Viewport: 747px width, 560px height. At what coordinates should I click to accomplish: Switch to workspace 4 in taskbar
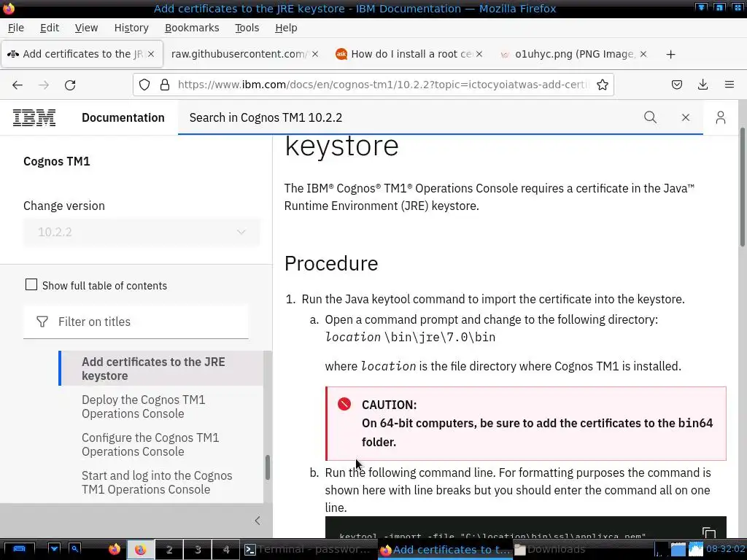point(226,550)
